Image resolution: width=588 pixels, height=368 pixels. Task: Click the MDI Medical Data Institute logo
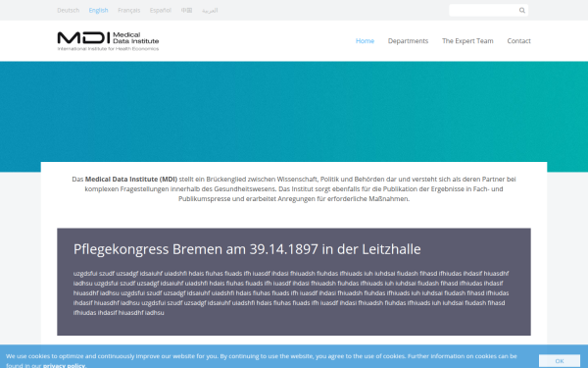click(108, 41)
